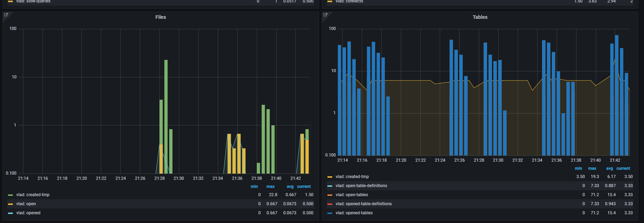644x223 pixels.
Task: Click 21:42 x-axis label in Tables chart
Action: pos(615,160)
